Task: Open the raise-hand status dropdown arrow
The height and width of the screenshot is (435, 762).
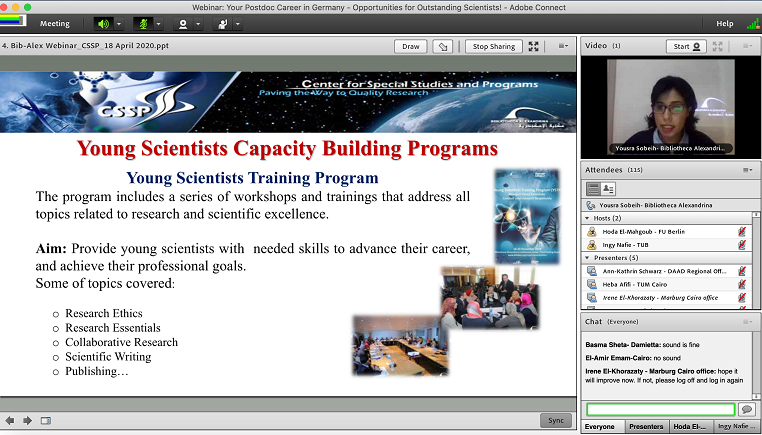Action: (x=238, y=24)
